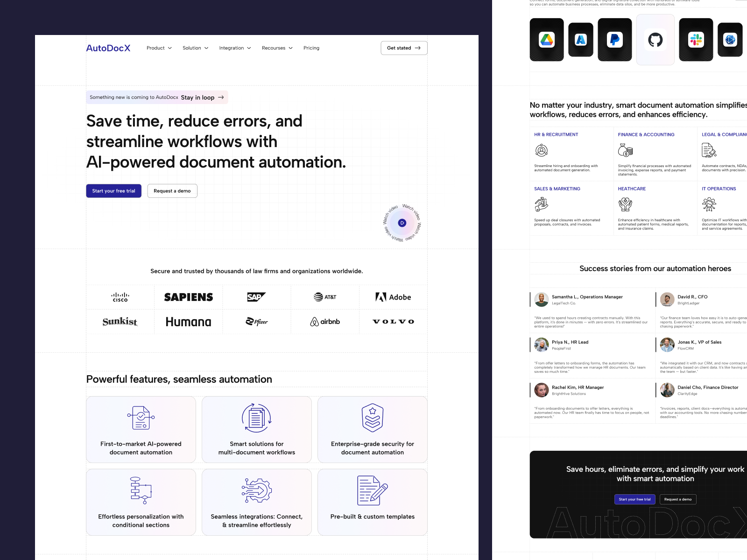
Task: Select the IT Operations icon
Action: point(709,204)
